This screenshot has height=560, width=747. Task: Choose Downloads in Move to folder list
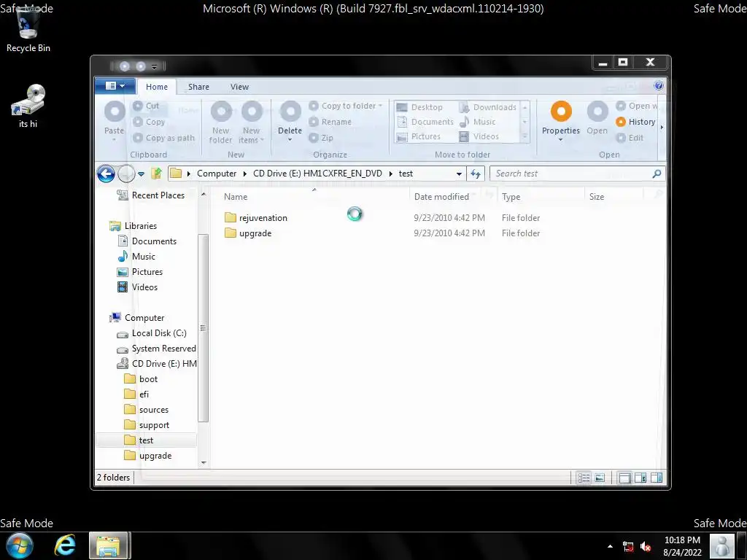click(x=488, y=107)
